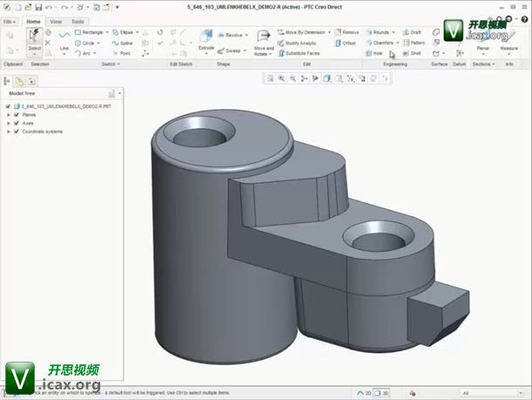This screenshot has width=532, height=400.
Task: Switch to the View ribbon tab
Action: coord(56,21)
